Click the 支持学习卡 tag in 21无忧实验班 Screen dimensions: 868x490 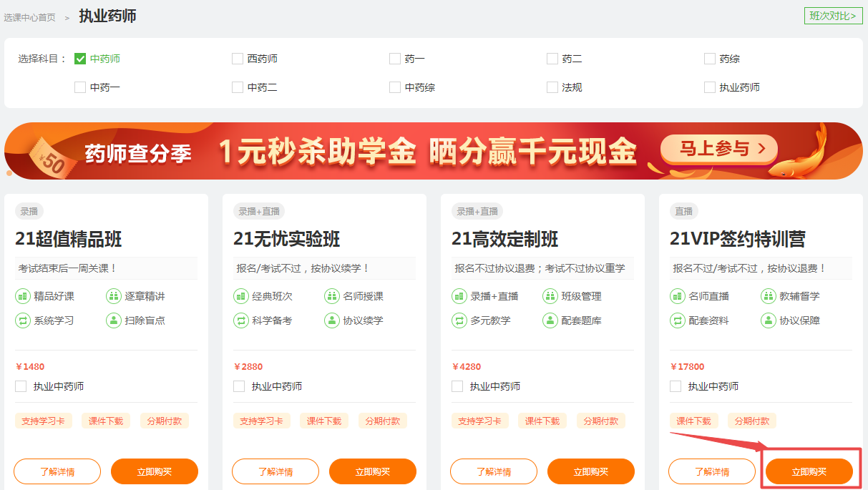pos(261,421)
